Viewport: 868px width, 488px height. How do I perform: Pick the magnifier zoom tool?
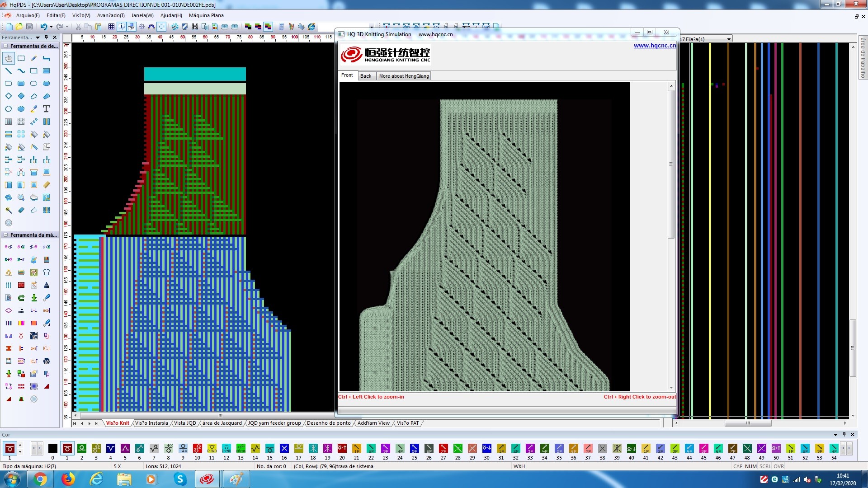coord(21,197)
